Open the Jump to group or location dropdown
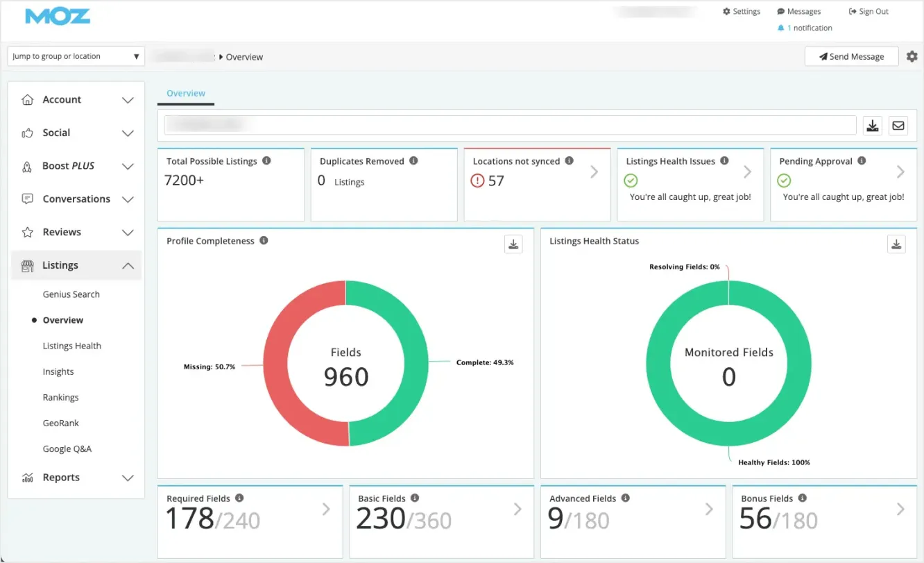924x563 pixels. [x=75, y=56]
